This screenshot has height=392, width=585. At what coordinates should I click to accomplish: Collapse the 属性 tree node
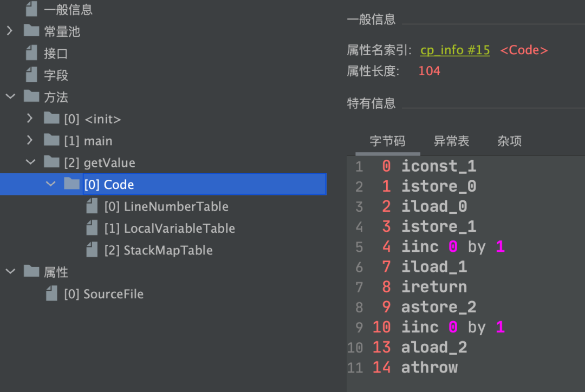coord(10,272)
